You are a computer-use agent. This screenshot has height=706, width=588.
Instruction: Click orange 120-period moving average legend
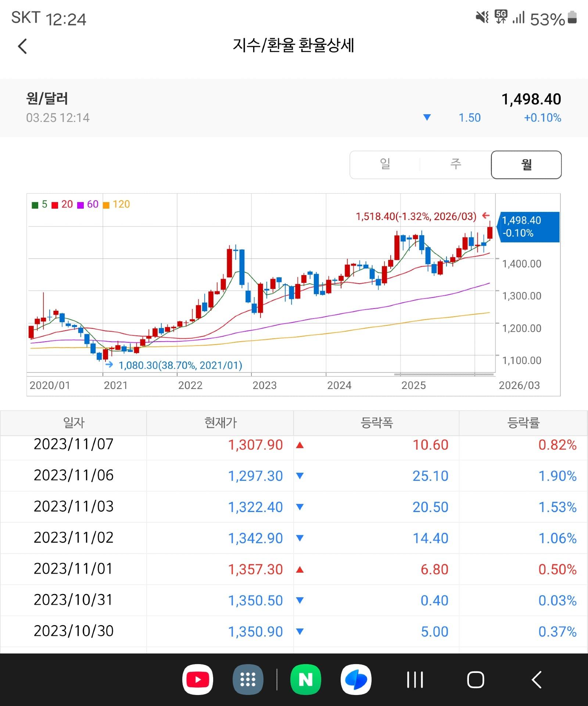[x=117, y=205]
